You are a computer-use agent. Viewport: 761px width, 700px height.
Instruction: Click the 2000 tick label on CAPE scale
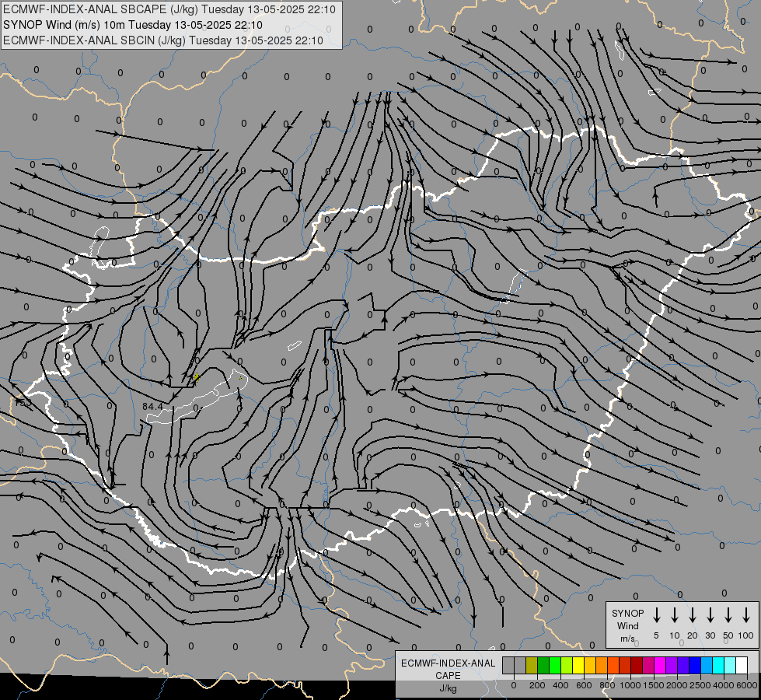coord(677,685)
